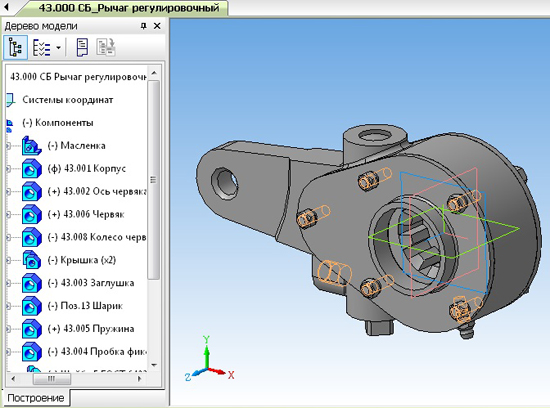
Task: Expand the 43.003 Заглушка node
Action: [x=8, y=283]
